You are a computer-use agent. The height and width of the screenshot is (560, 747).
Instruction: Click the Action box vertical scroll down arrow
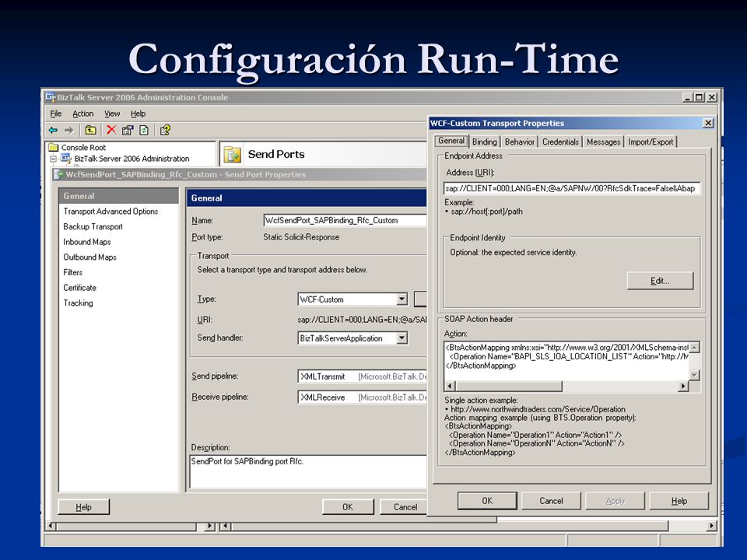[694, 375]
